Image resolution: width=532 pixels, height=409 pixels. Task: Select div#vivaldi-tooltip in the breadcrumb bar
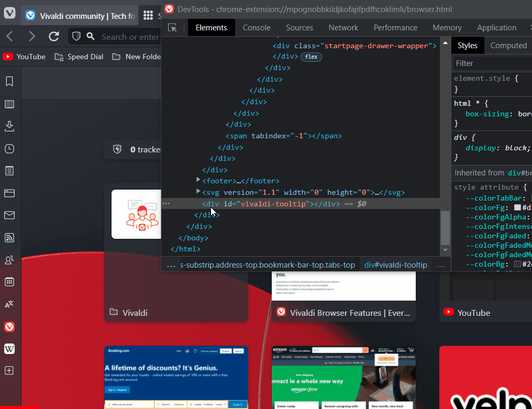(x=394, y=265)
